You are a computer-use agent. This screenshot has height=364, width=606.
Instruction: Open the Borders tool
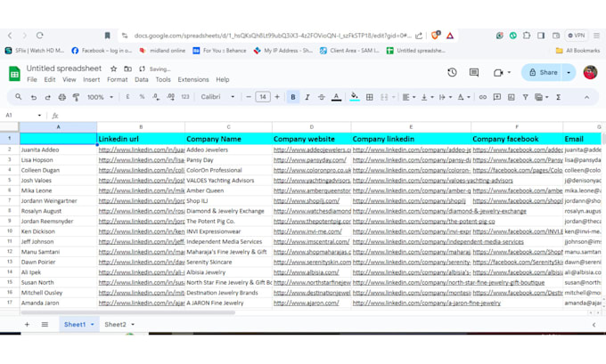(370, 97)
